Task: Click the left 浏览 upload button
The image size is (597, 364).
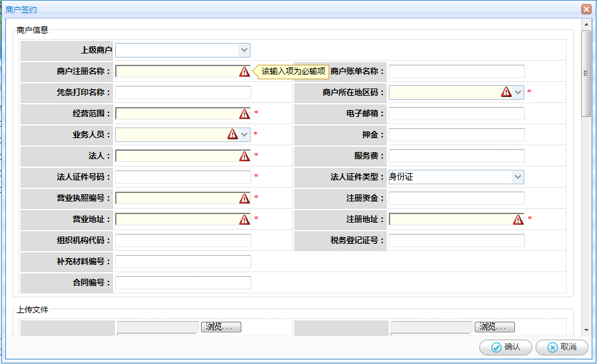Action: click(221, 327)
